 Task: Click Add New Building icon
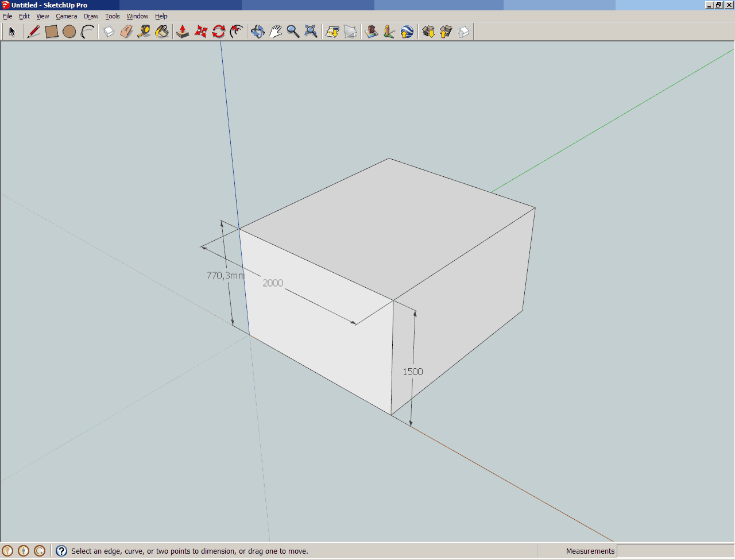pyautogui.click(x=372, y=32)
